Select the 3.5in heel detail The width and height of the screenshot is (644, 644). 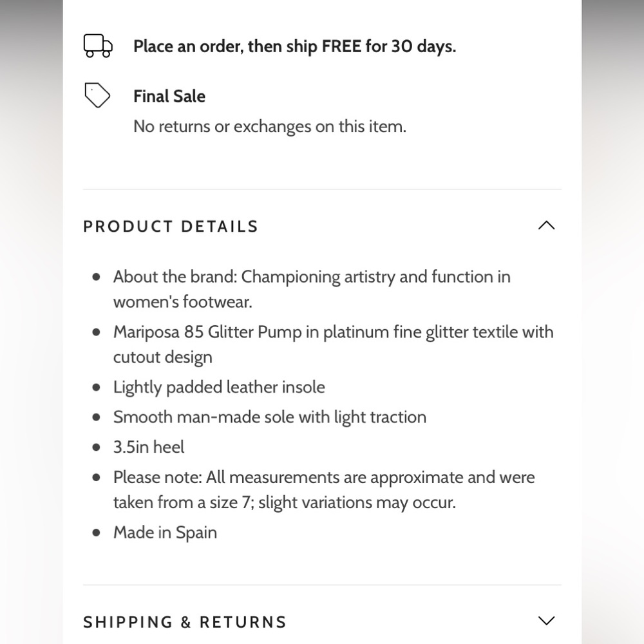click(149, 447)
